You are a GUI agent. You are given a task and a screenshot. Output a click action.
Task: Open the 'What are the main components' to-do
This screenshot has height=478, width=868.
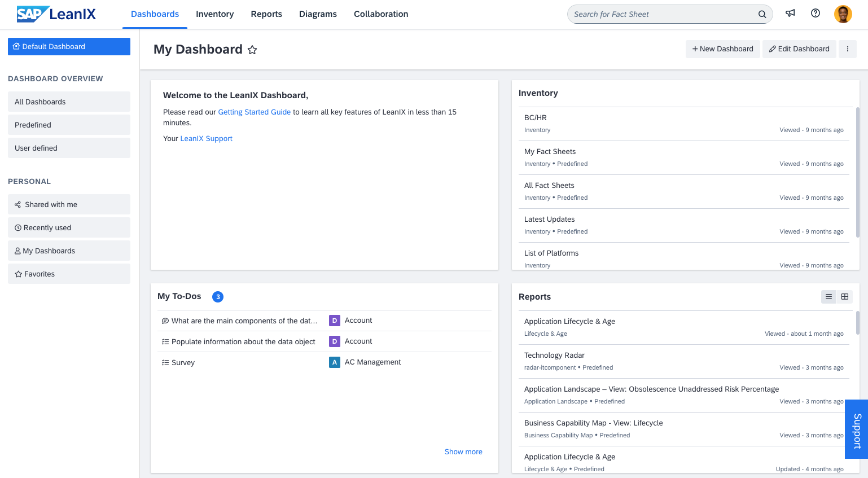point(244,321)
